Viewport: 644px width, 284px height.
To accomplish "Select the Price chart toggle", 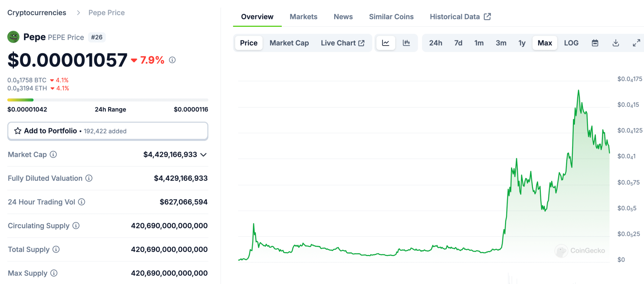I will 249,43.
